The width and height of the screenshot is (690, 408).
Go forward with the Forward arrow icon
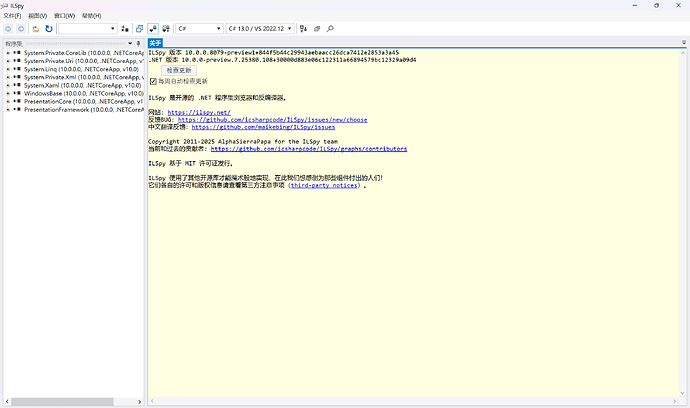(x=21, y=29)
